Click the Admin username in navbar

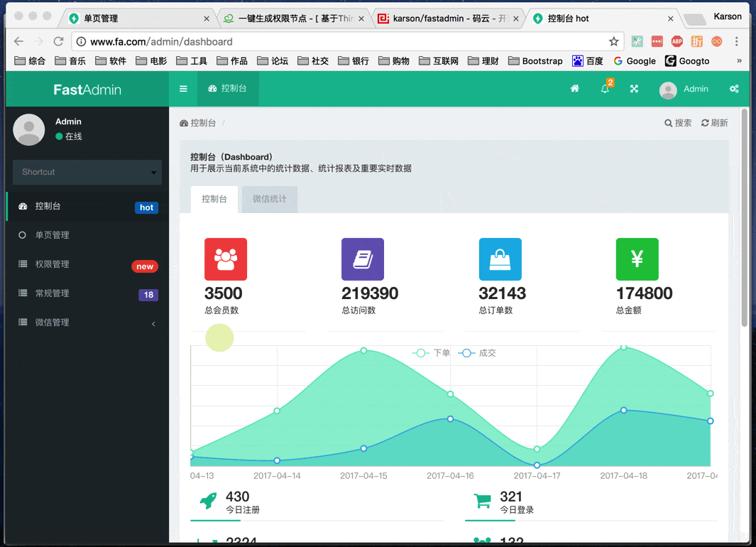click(x=696, y=90)
